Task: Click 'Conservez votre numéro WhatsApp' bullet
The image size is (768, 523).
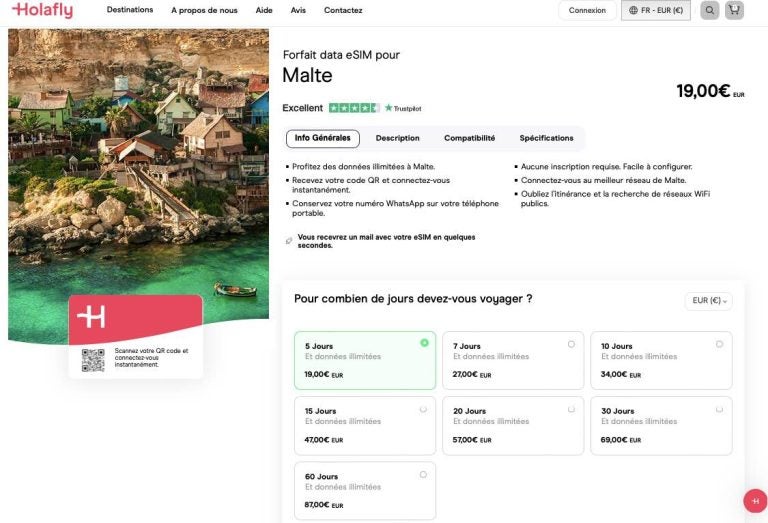Action: pyautogui.click(x=395, y=208)
